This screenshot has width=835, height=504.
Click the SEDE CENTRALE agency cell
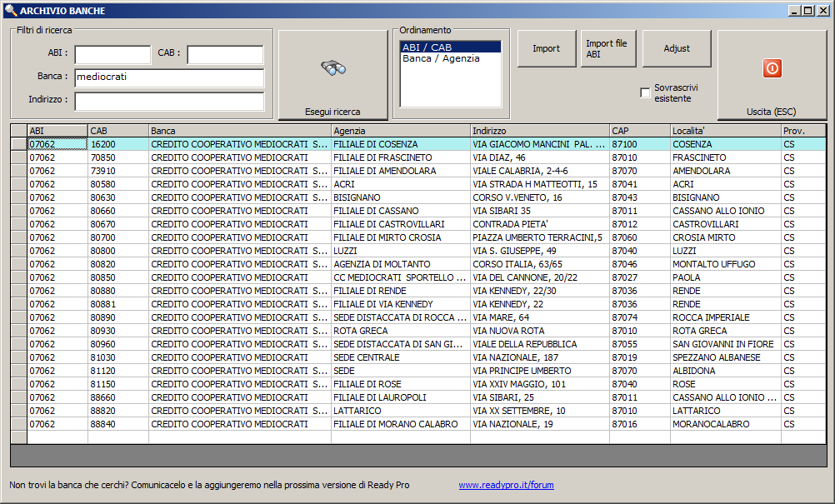pos(401,357)
